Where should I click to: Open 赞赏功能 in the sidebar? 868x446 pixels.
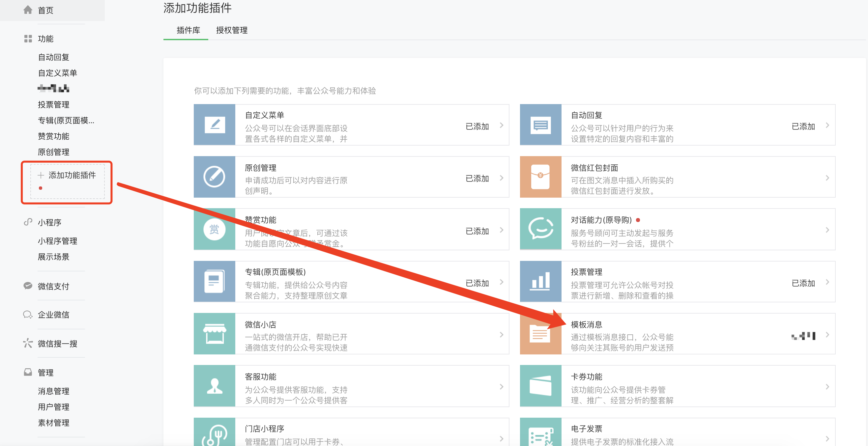tap(54, 136)
